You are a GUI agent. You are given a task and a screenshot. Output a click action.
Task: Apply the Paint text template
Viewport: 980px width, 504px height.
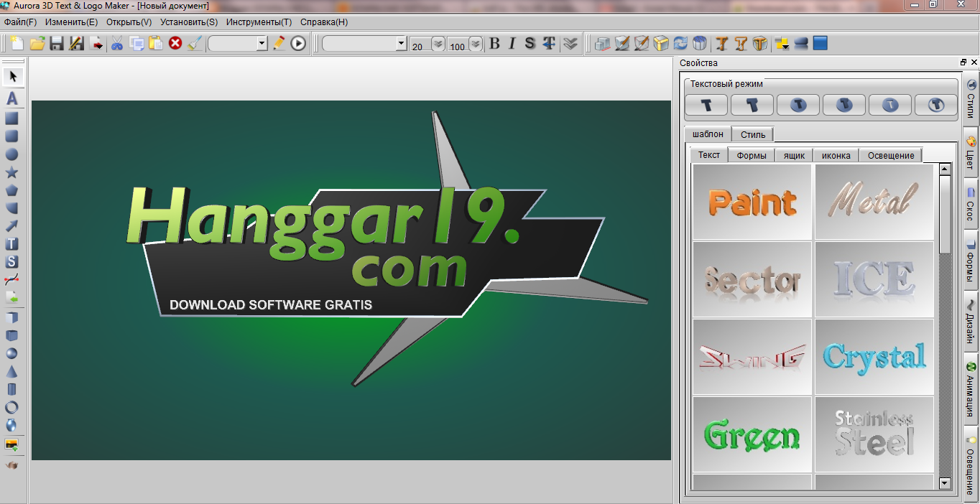752,202
